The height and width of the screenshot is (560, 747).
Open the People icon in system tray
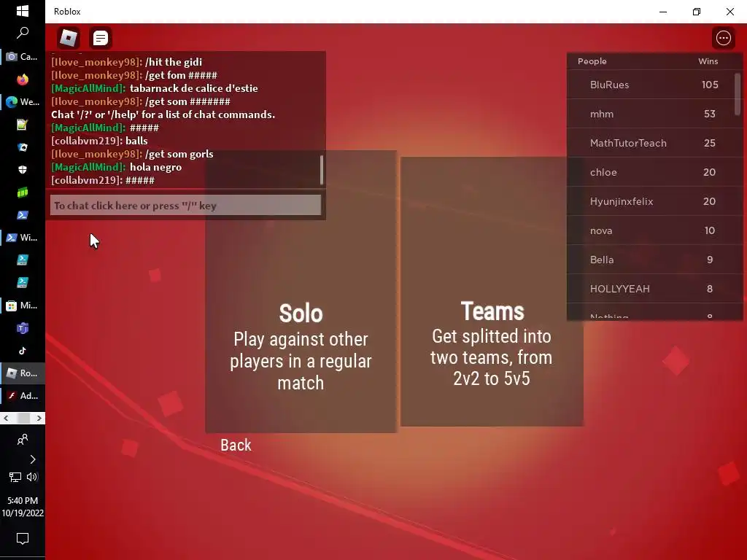tap(23, 439)
